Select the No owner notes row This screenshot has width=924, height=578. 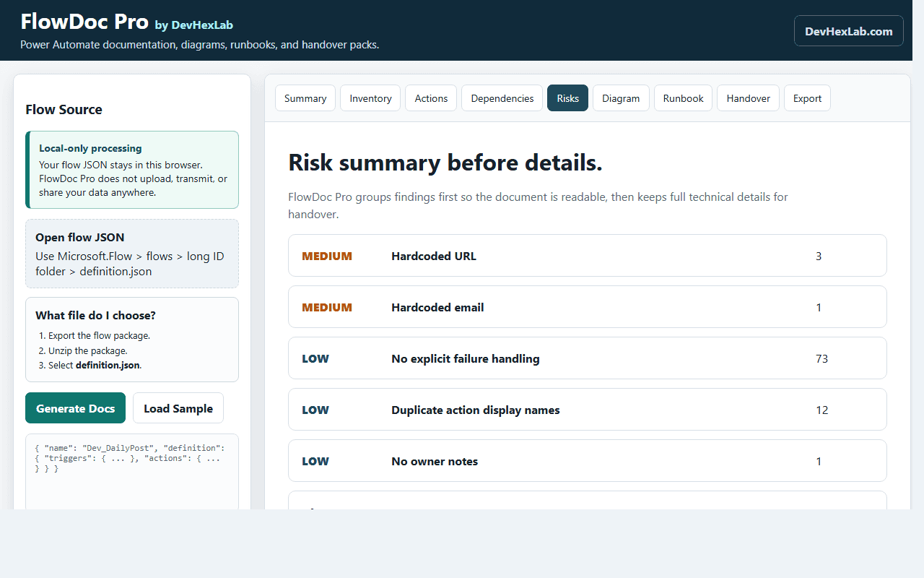tap(587, 461)
